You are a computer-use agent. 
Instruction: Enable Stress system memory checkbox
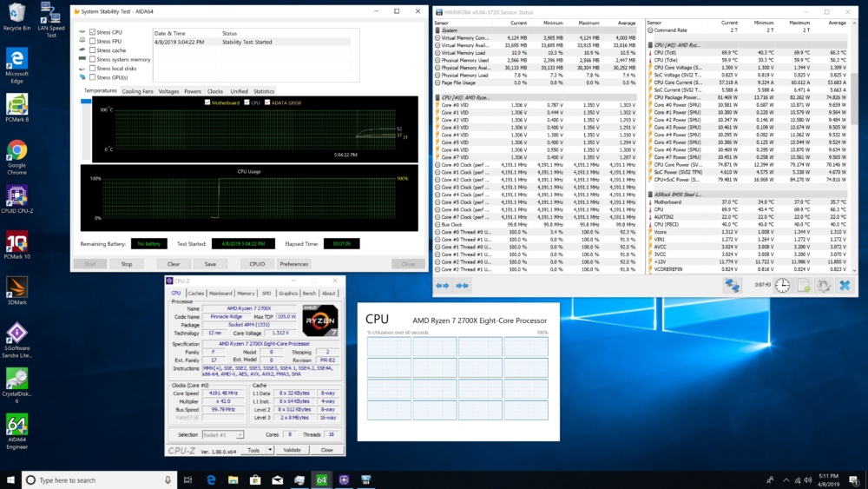coord(93,59)
